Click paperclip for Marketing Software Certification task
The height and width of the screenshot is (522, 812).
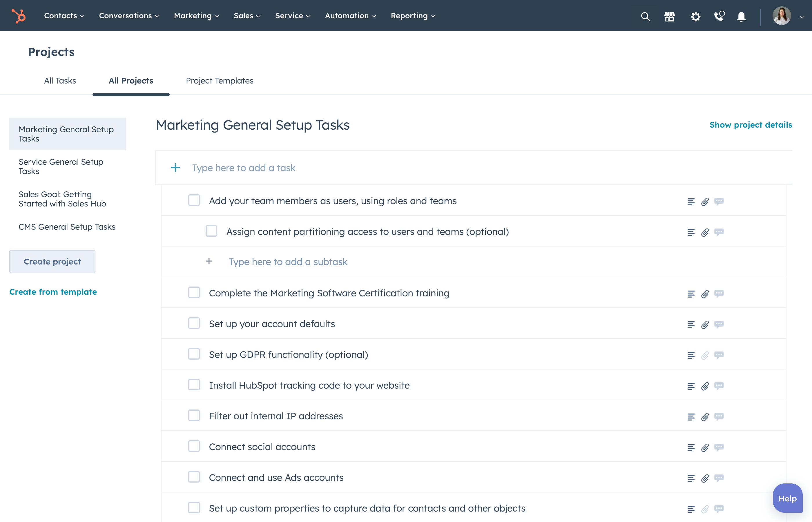[x=705, y=293]
